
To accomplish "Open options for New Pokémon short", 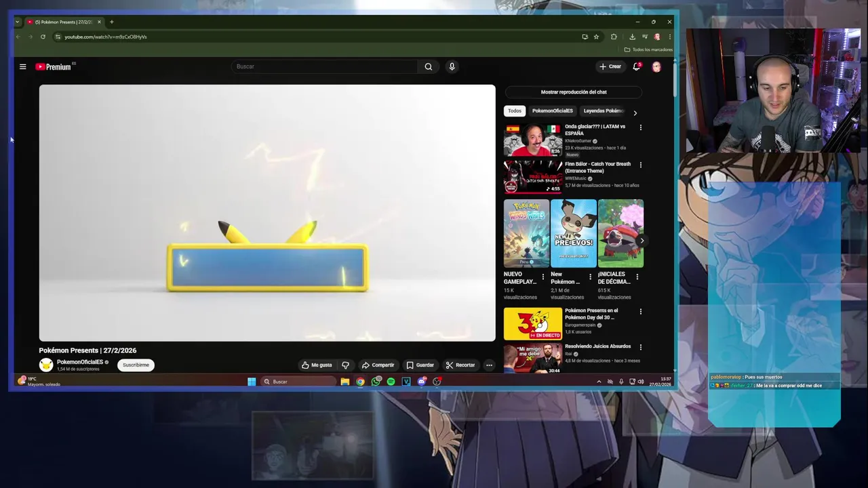I will (x=590, y=277).
